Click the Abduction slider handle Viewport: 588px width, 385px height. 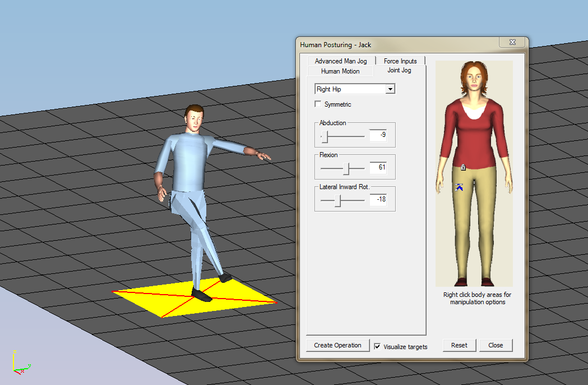(325, 137)
